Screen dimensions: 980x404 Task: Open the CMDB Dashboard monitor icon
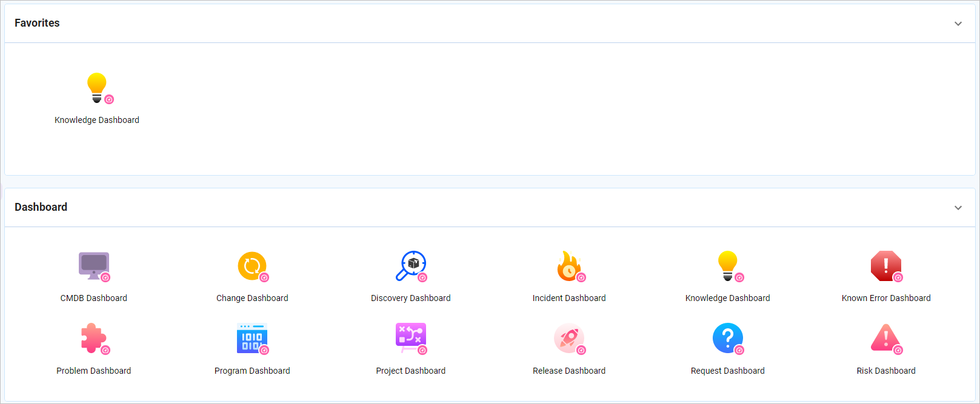coord(93,266)
